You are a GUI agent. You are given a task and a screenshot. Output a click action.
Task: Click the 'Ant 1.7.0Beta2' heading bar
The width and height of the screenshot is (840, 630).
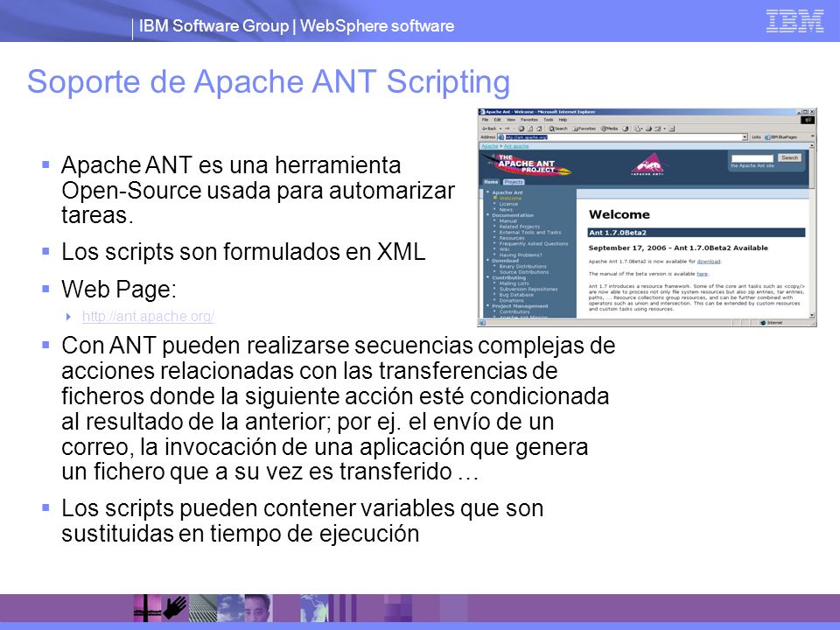pos(696,233)
